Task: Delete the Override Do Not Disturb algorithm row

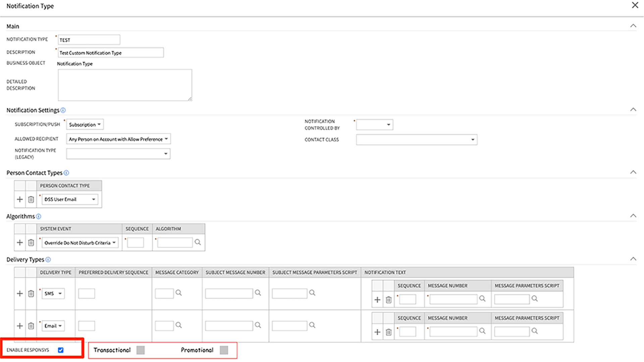Action: (31, 243)
